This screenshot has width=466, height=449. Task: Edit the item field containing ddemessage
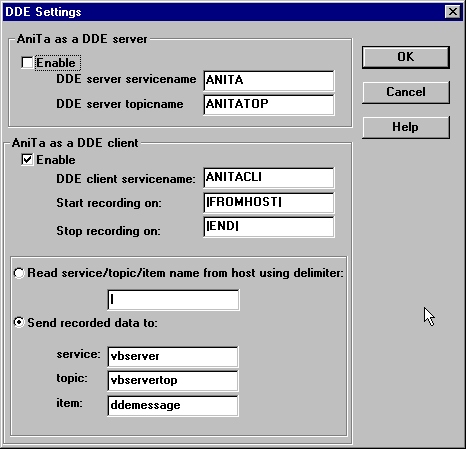point(173,405)
